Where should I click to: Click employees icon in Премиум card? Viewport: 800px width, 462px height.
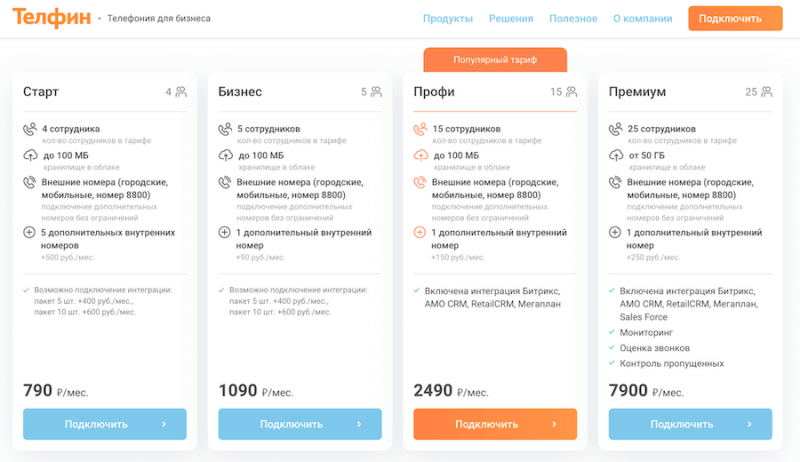[x=615, y=129]
